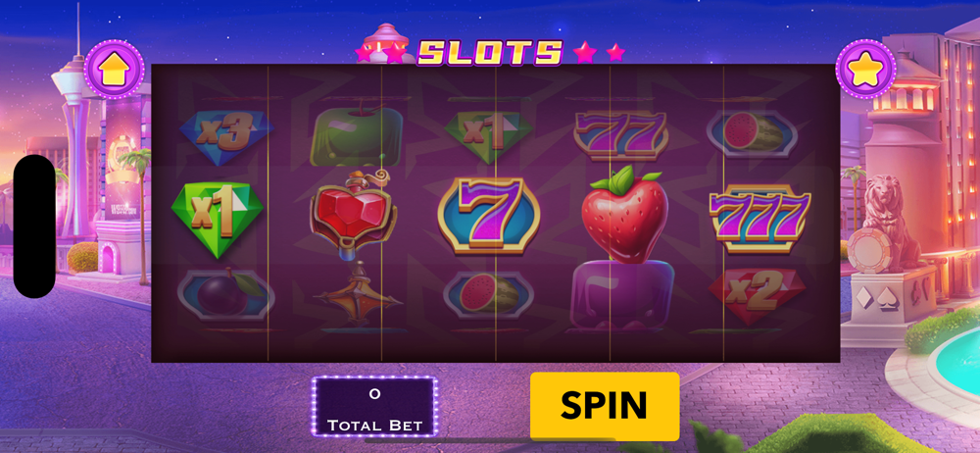Open the star favorites button
This screenshot has height=453, width=980.
(x=865, y=70)
